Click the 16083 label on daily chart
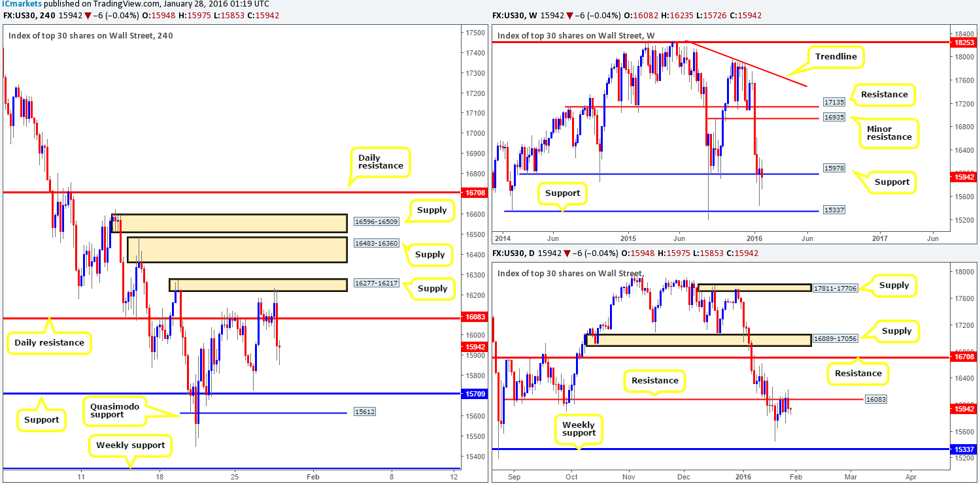 [877, 398]
